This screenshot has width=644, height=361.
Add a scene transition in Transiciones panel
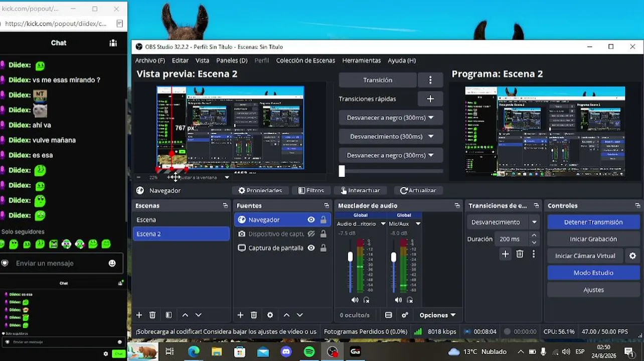click(x=505, y=254)
